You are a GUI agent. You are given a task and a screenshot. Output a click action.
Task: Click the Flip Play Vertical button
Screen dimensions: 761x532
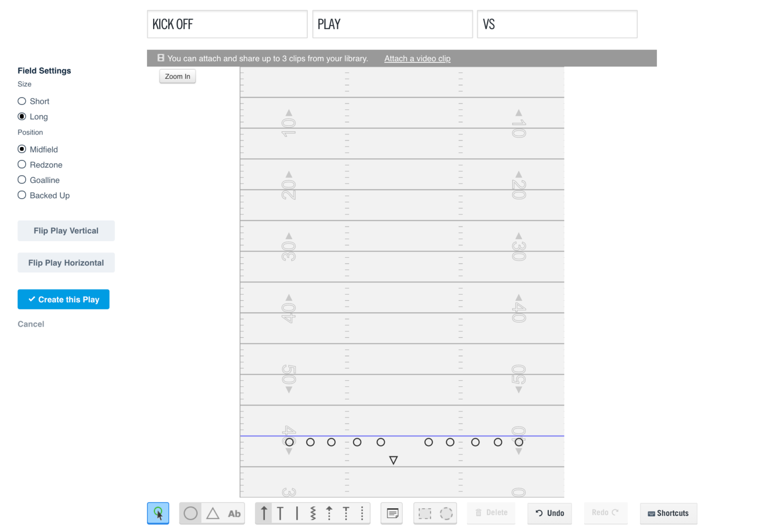point(66,231)
